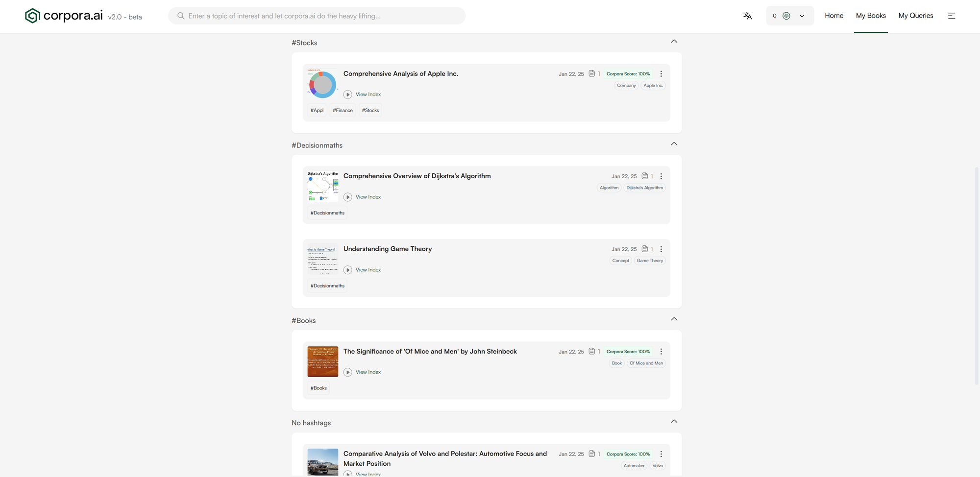980x477 pixels.
Task: Open three-dot menu for Dijkstra's Algorithm book
Action: click(661, 176)
